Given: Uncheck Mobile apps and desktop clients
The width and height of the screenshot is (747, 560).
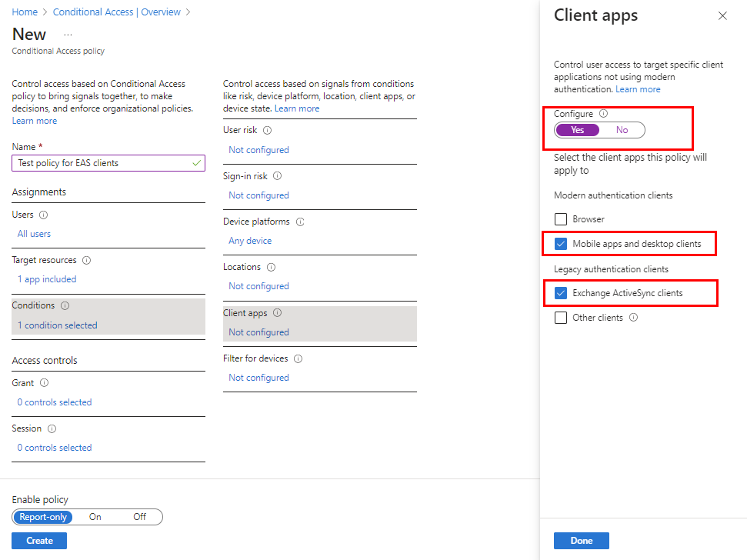Looking at the screenshot, I should (x=561, y=244).
